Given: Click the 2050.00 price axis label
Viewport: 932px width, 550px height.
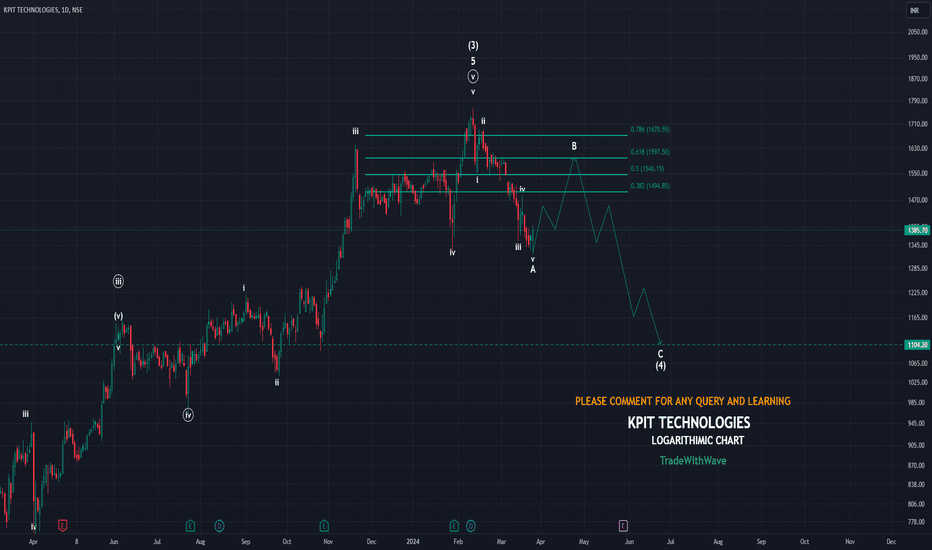Looking at the screenshot, I should point(917,32).
